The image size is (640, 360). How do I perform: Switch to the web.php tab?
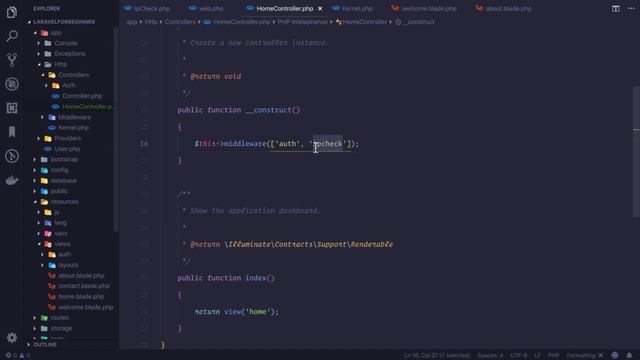206,9
